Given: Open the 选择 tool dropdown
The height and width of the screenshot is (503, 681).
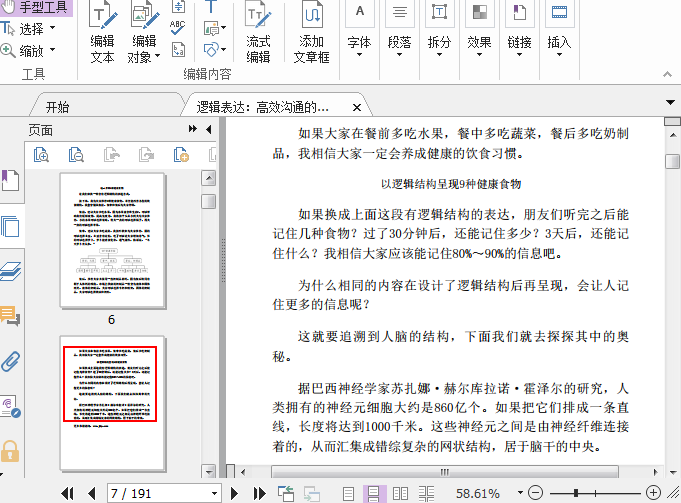Looking at the screenshot, I should [x=53, y=28].
